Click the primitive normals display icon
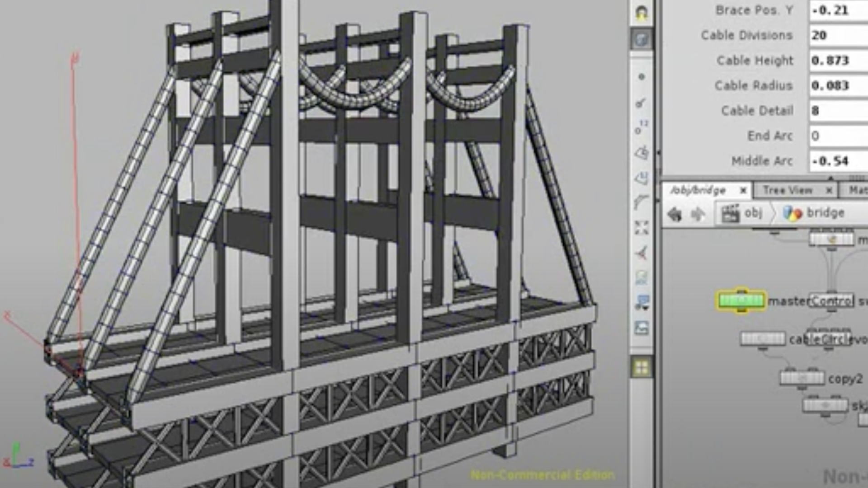 [x=642, y=153]
